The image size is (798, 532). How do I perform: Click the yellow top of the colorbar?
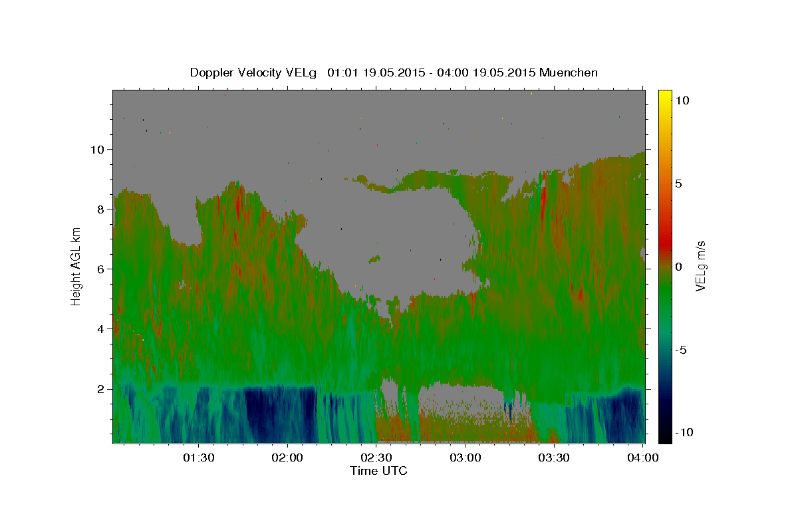664,96
